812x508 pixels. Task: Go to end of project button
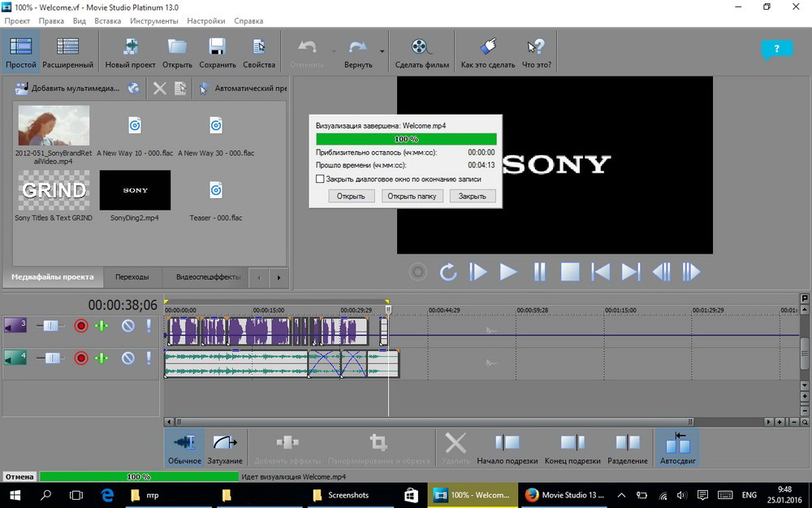[x=631, y=271]
